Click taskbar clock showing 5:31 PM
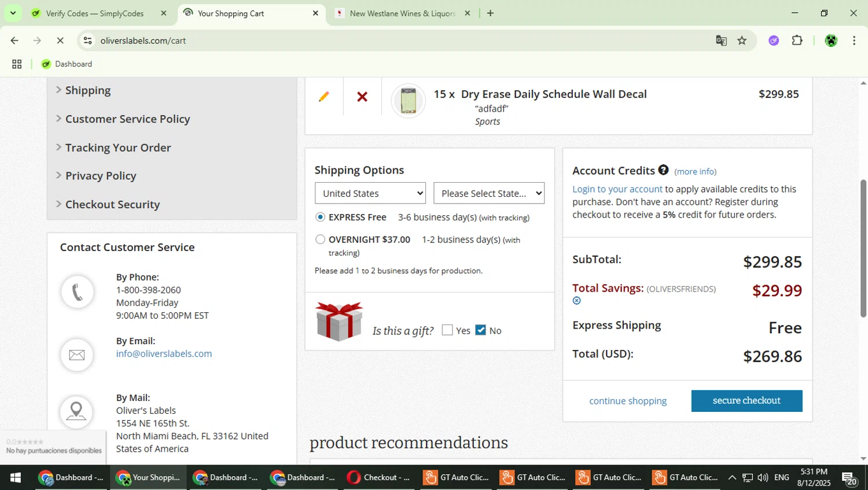 click(814, 477)
